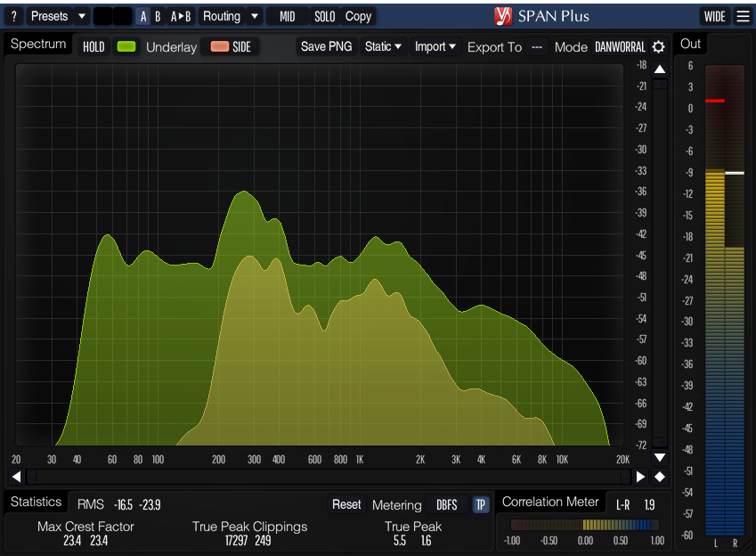Image resolution: width=756 pixels, height=556 pixels.
Task: Click the question mark help icon
Action: (x=13, y=16)
